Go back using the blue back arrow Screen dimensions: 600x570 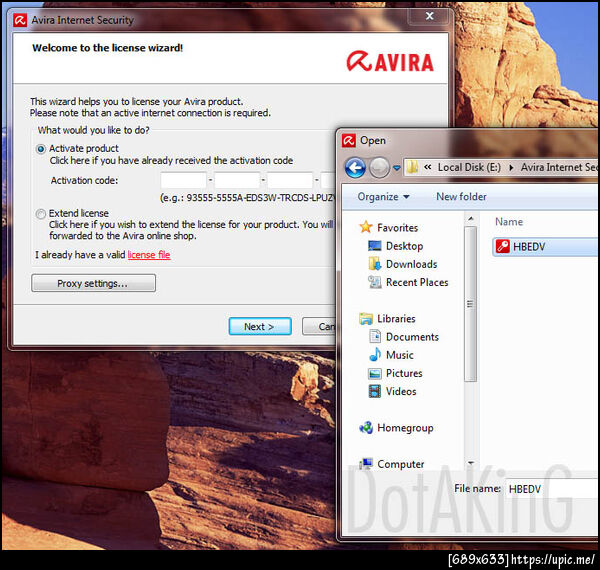coord(355,168)
